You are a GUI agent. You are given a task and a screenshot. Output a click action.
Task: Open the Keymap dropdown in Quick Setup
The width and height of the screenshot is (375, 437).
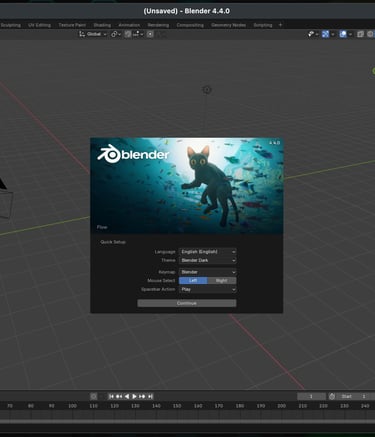point(208,272)
